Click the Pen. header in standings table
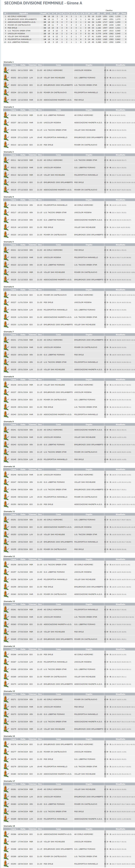The width and height of the screenshot is (135, 868). click(124, 13)
